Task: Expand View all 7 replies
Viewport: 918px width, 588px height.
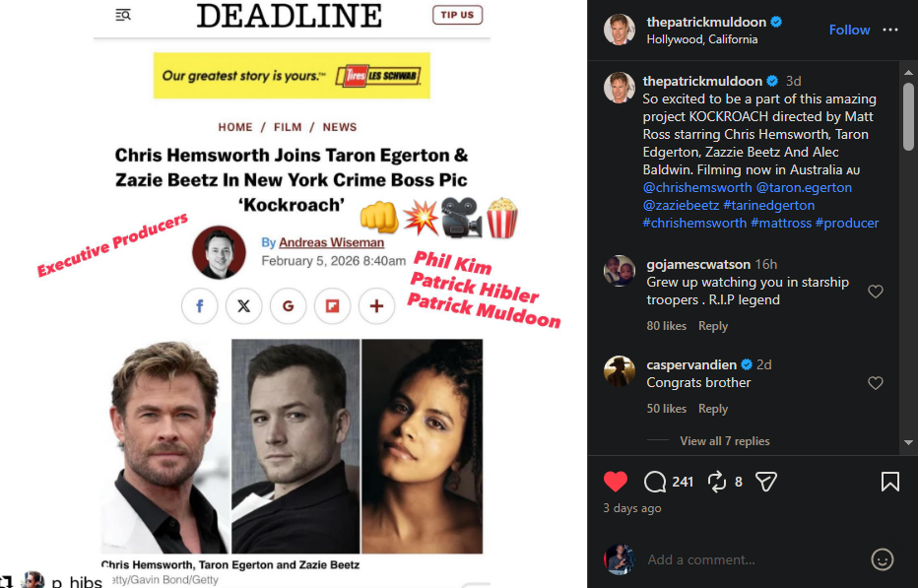Action: point(724,441)
